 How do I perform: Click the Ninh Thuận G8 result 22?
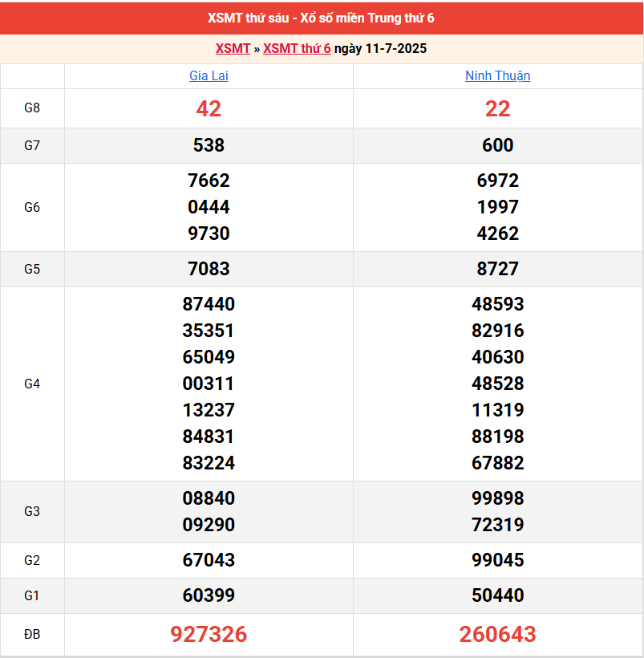click(x=497, y=109)
